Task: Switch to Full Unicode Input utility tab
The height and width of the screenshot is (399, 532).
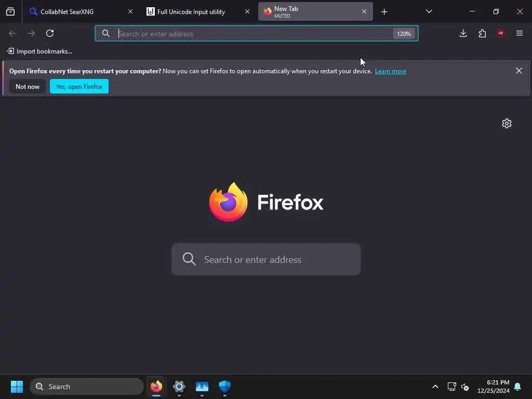Action: coord(198,11)
